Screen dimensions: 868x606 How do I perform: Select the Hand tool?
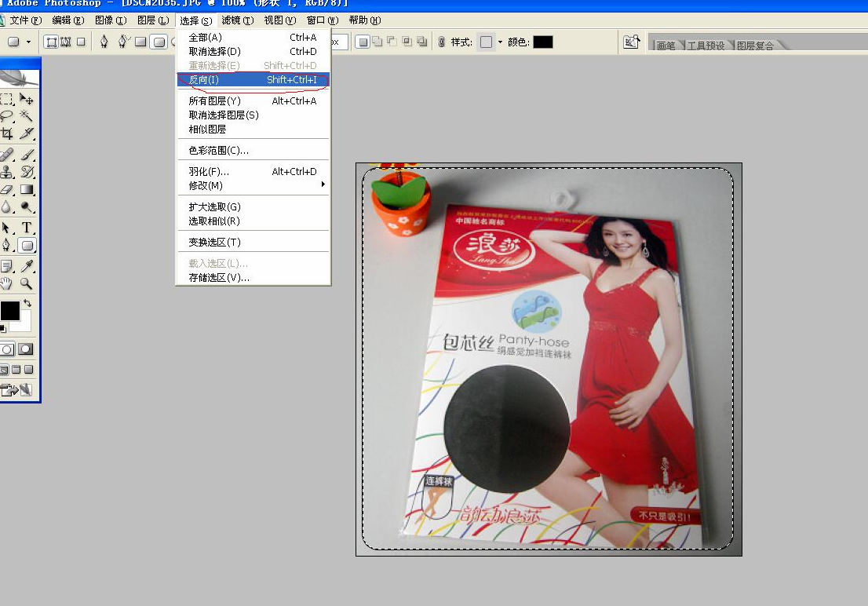tap(6, 284)
